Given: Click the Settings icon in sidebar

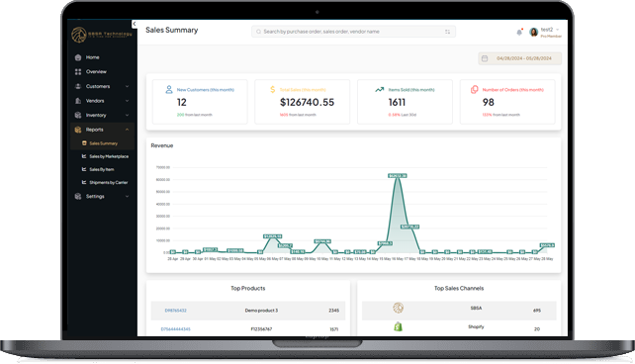Looking at the screenshot, I should click(x=78, y=197).
